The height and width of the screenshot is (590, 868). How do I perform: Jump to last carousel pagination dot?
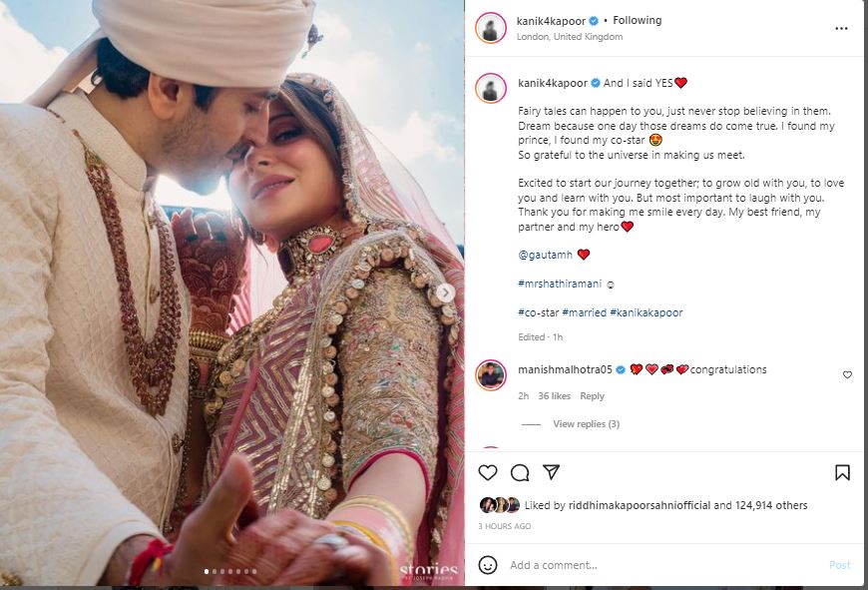click(x=254, y=572)
